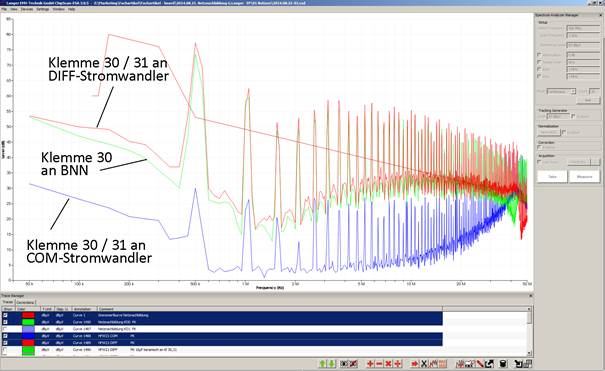Viewport: 605px width, 371px height.
Task: Open the File menu
Action: (x=4, y=9)
